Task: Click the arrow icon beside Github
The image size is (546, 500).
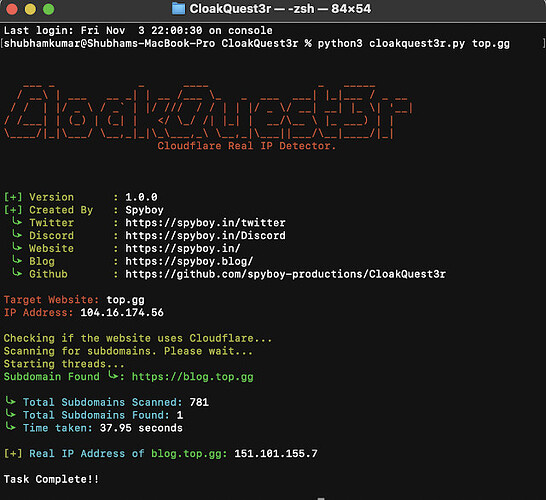Action: [17, 273]
